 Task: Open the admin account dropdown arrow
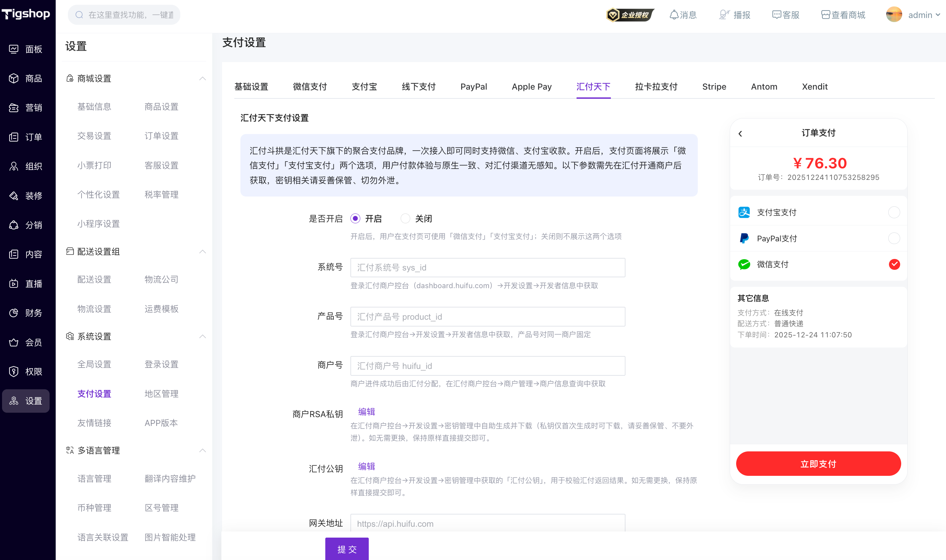coord(938,15)
